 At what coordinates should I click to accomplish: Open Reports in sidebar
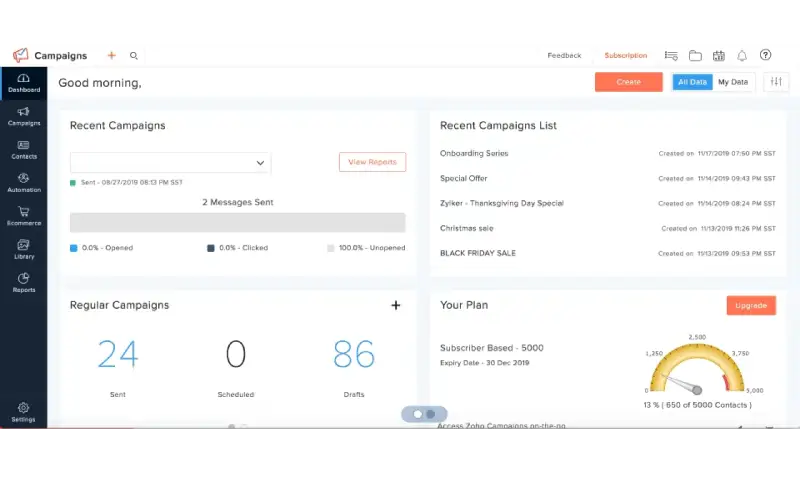(23, 283)
